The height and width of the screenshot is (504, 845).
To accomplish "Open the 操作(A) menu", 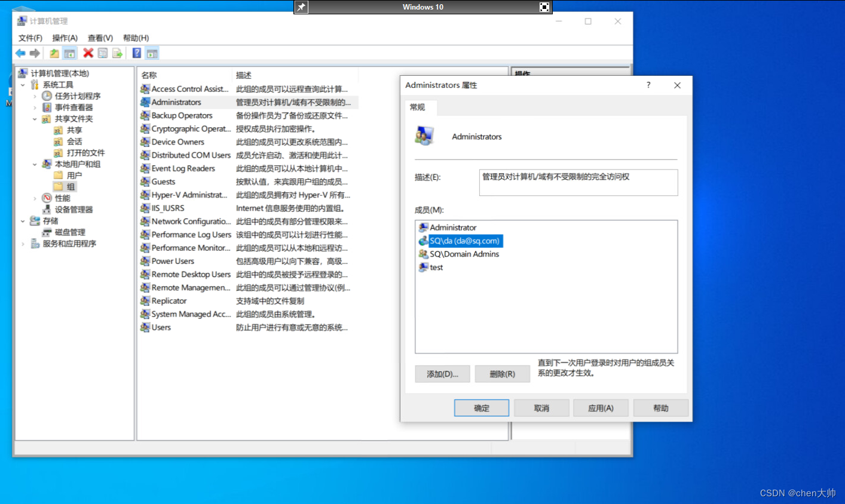I will click(x=65, y=38).
